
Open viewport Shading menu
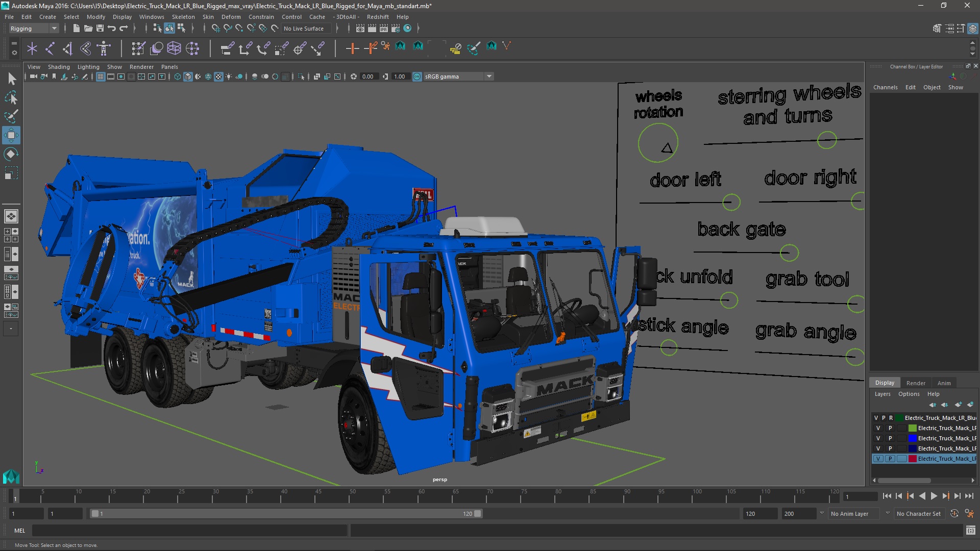pyautogui.click(x=59, y=67)
